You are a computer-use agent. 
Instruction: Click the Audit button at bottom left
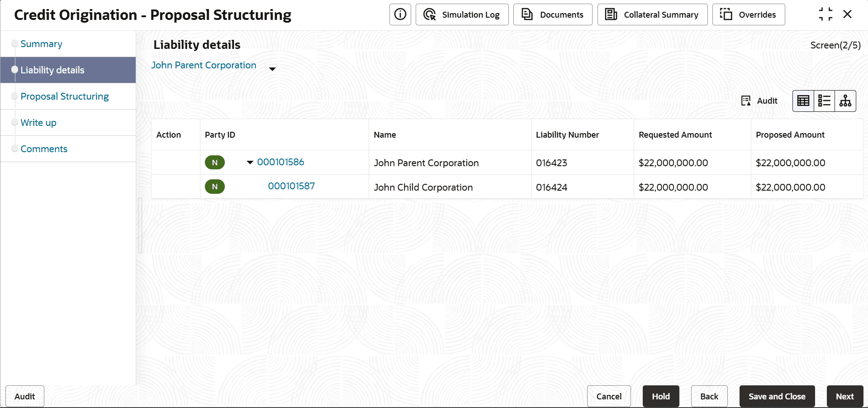[x=25, y=396]
